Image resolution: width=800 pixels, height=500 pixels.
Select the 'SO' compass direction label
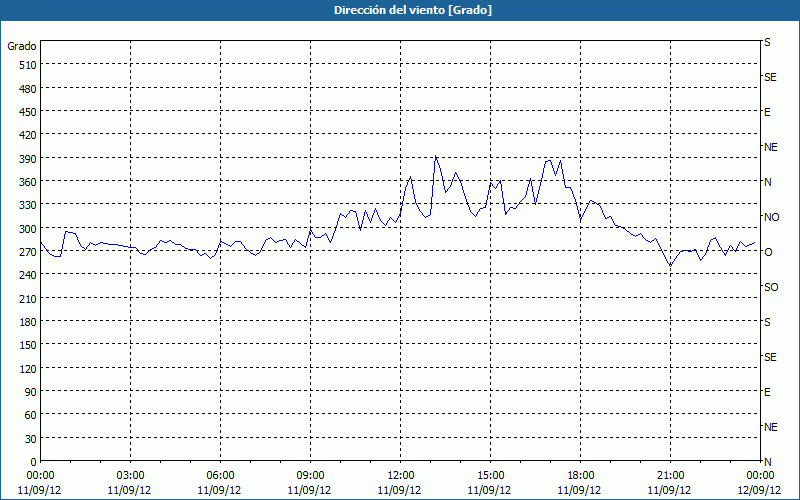point(771,287)
